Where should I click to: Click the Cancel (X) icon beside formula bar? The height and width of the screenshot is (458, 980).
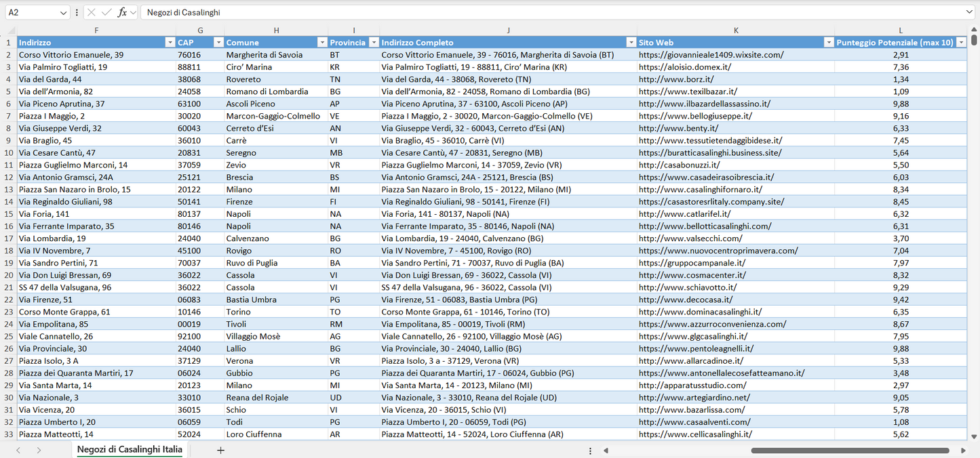pos(92,12)
